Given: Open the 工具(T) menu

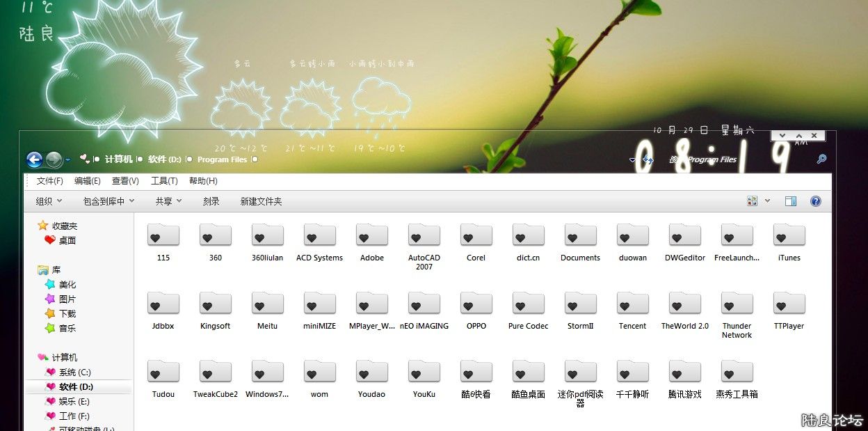Looking at the screenshot, I should 164,181.
